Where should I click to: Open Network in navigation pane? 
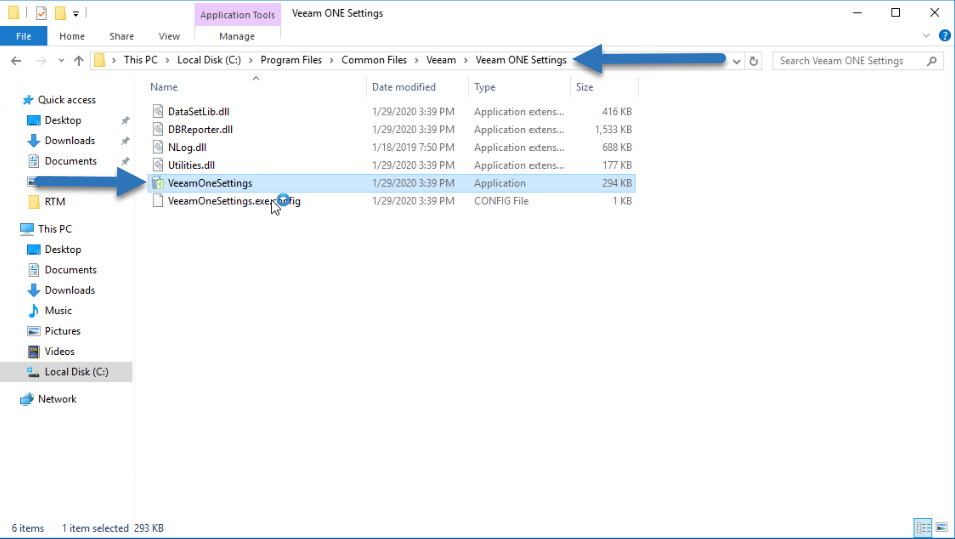(57, 399)
